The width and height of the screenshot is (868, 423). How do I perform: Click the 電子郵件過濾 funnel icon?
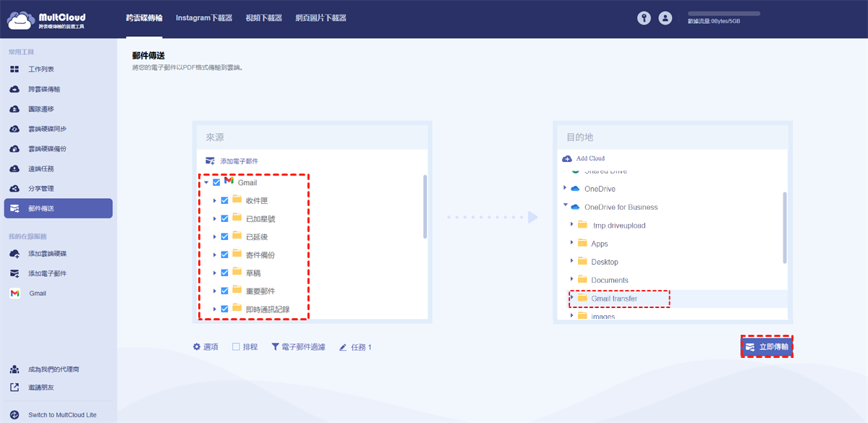(x=275, y=347)
